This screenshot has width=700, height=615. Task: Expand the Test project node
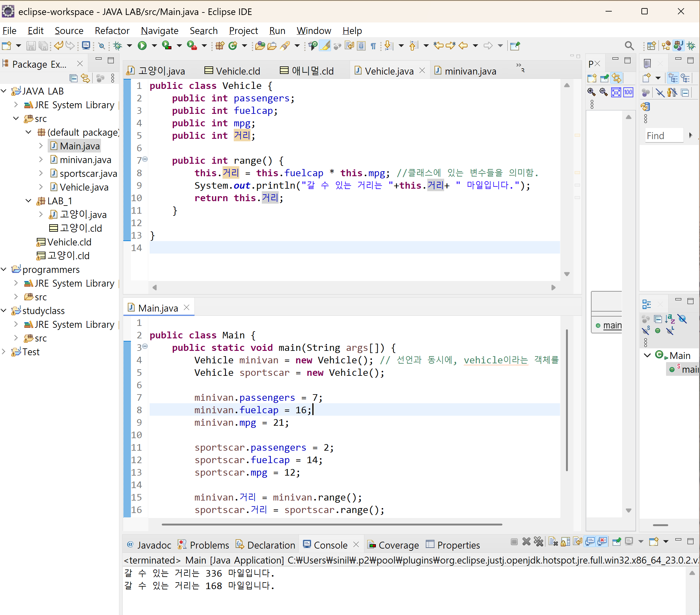4,352
